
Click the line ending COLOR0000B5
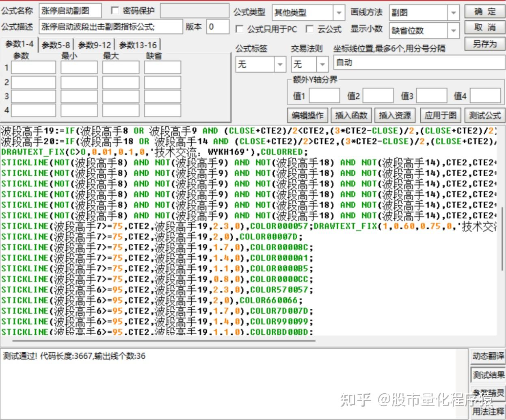coord(157,268)
